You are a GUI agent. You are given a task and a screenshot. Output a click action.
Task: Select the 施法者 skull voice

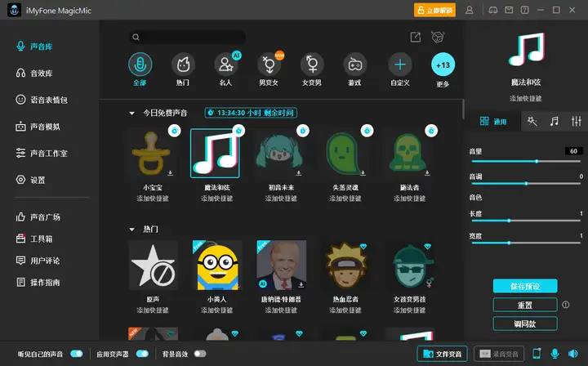(x=409, y=153)
